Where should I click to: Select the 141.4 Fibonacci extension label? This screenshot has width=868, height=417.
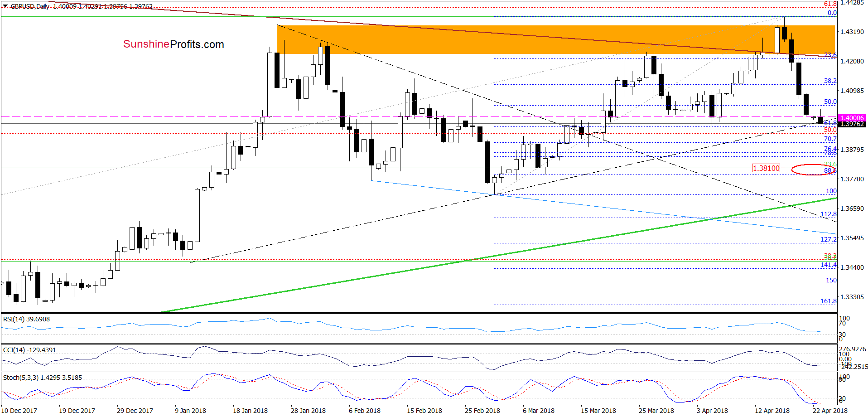pyautogui.click(x=829, y=265)
